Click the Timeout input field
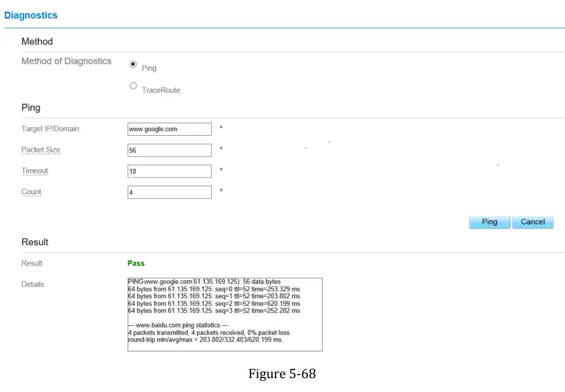The image size is (565, 392). [169, 171]
